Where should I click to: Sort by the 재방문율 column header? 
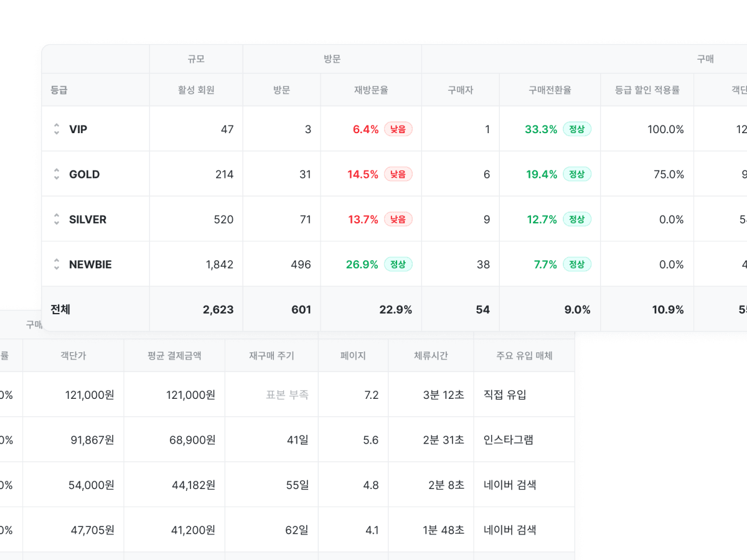point(371,90)
